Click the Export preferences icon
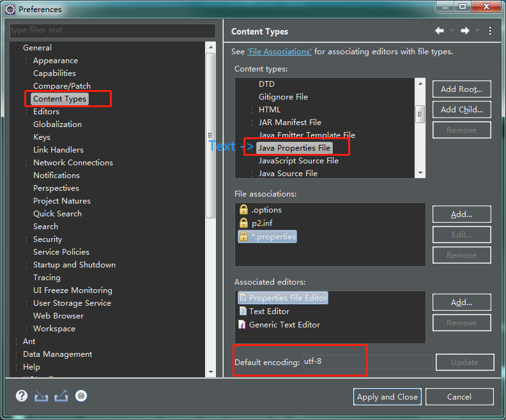The image size is (506, 420). coord(61,396)
